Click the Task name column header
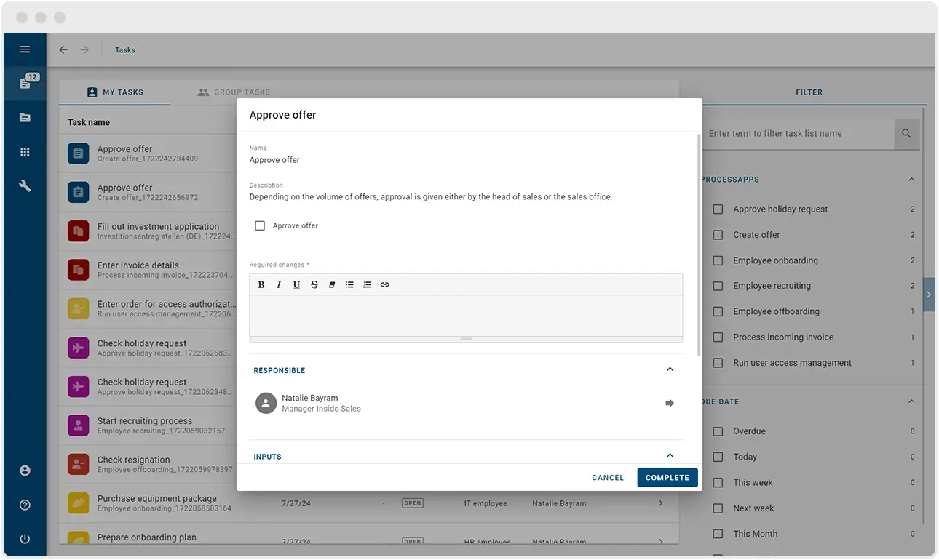The image size is (939, 560). pos(89,122)
